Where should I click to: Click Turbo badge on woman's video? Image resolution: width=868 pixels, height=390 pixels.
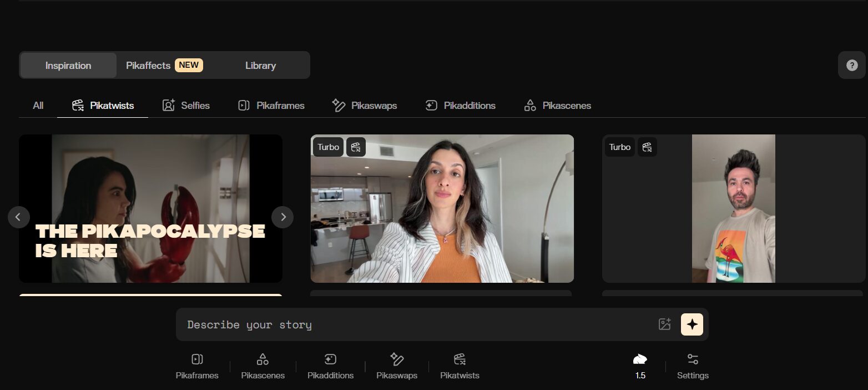[328, 147]
